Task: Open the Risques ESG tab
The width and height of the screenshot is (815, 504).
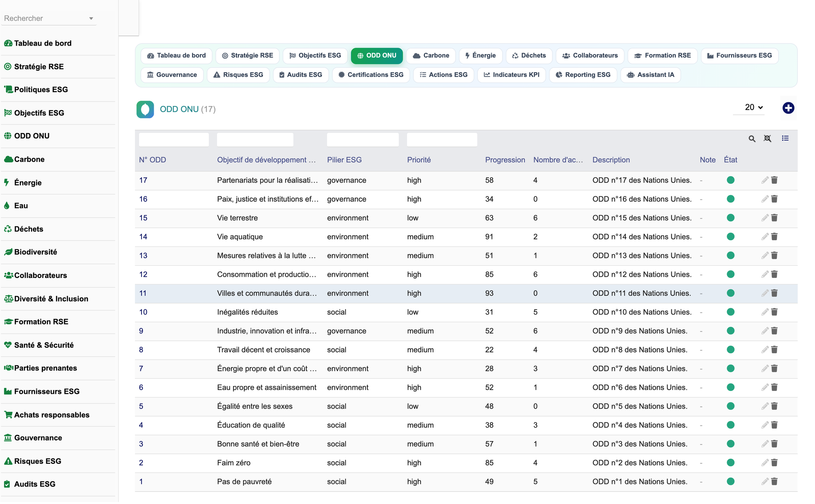Action: (238, 75)
